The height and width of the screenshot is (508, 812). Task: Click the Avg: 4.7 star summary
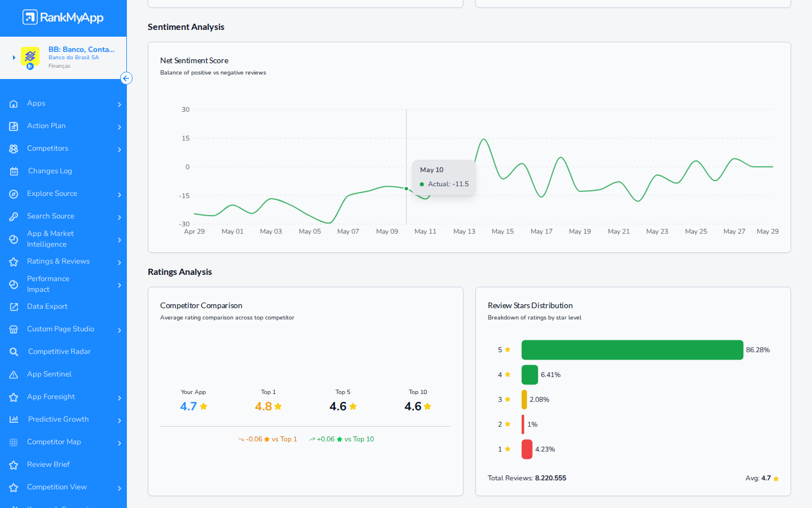point(762,478)
